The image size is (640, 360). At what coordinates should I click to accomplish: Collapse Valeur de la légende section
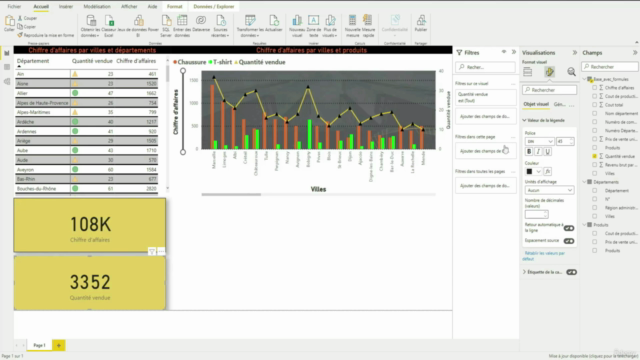524,120
